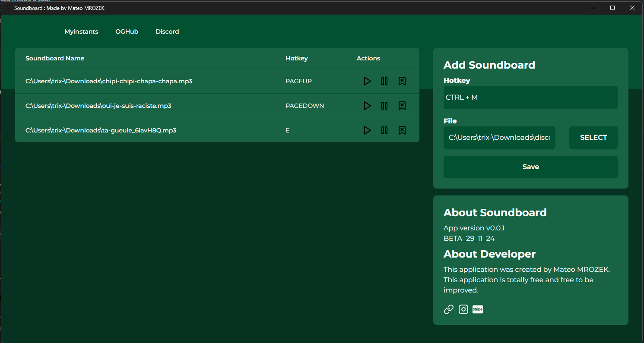Click the SELECT file button
644x343 pixels.
coord(593,138)
